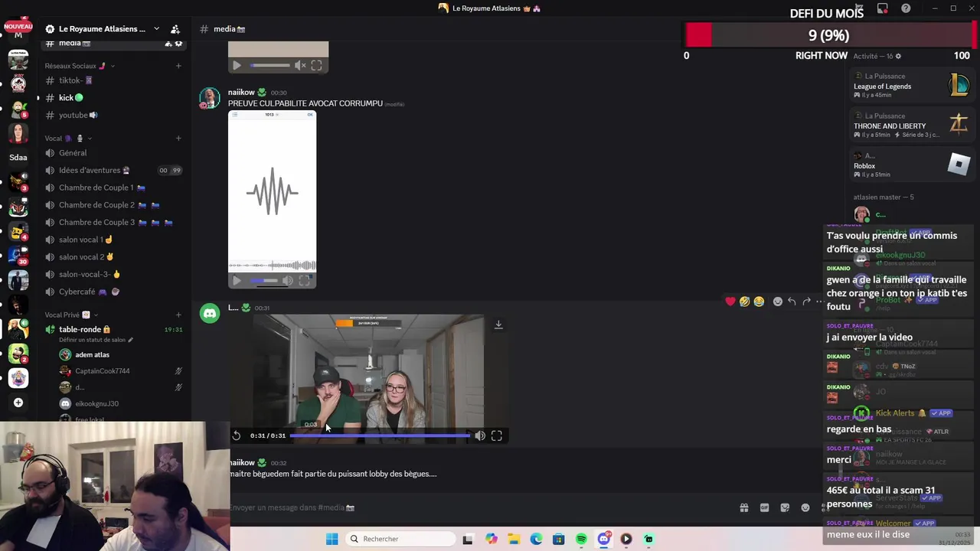Viewport: 980px width, 551px height.
Task: Open the THRONE AND LIBERTY activity card
Action: click(x=911, y=126)
